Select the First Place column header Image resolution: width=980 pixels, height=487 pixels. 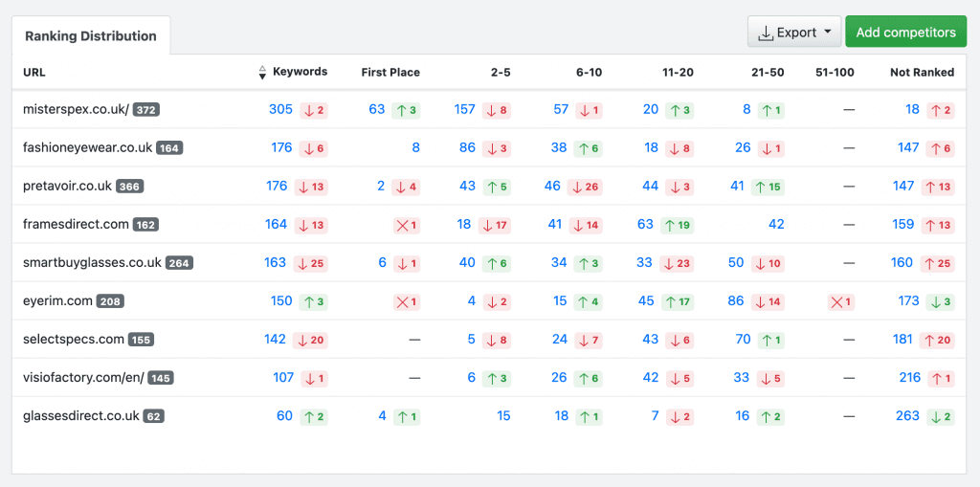coord(390,73)
